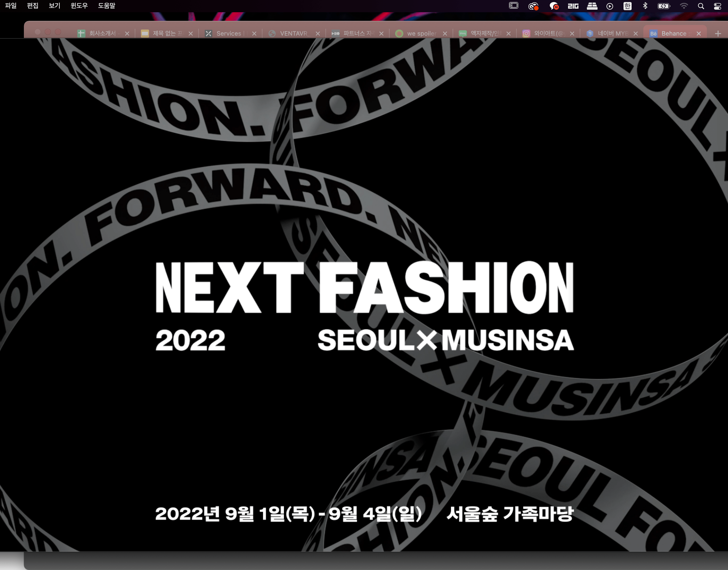Click the SEOUL×MUSINSA text
This screenshot has height=570, width=728.
445,340
